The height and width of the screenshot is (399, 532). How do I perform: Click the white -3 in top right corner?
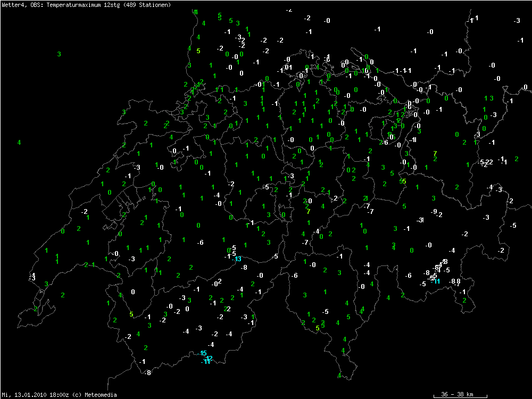[517, 20]
